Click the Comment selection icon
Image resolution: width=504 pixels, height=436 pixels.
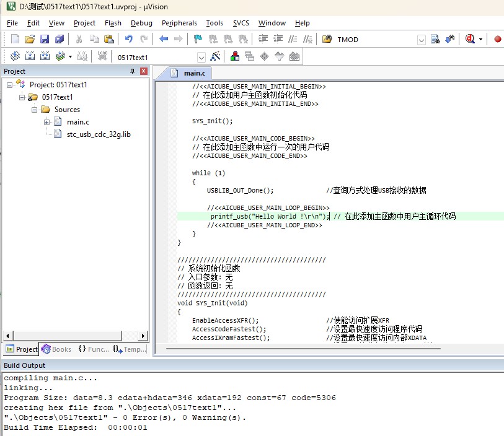pos(293,39)
